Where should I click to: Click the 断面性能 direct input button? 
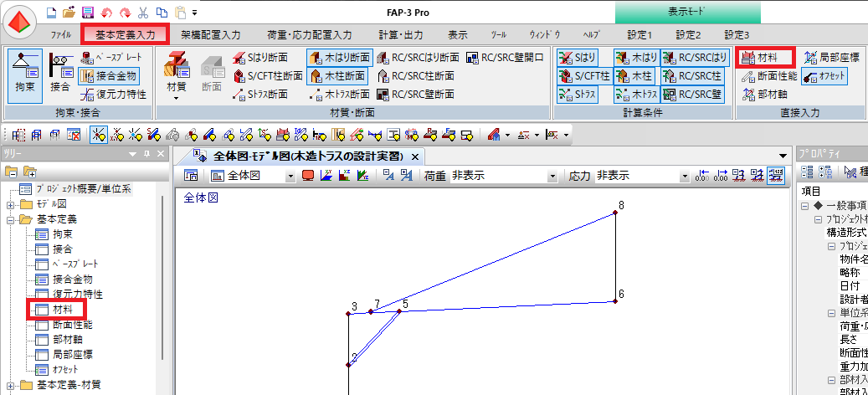point(768,76)
